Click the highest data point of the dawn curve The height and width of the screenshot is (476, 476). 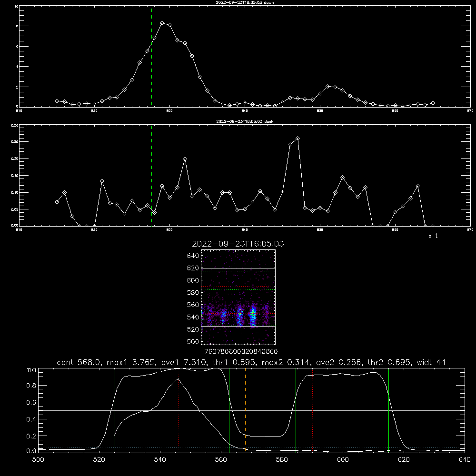point(162,23)
